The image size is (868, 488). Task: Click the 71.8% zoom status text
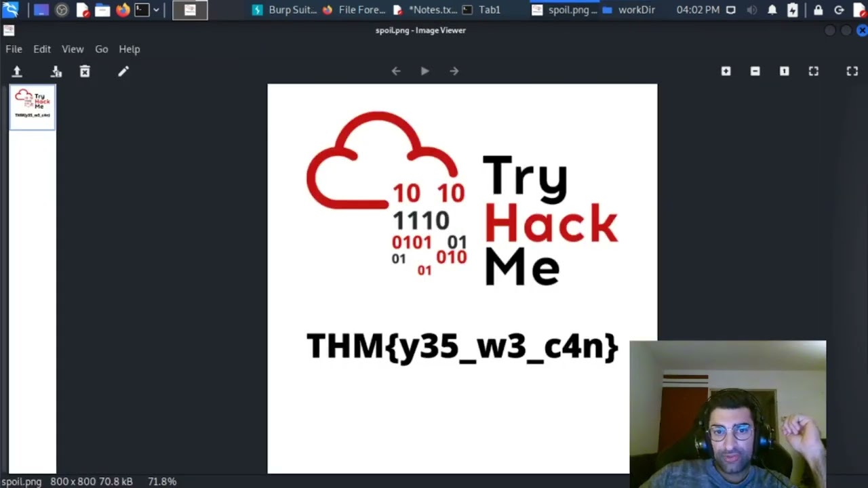point(162,481)
